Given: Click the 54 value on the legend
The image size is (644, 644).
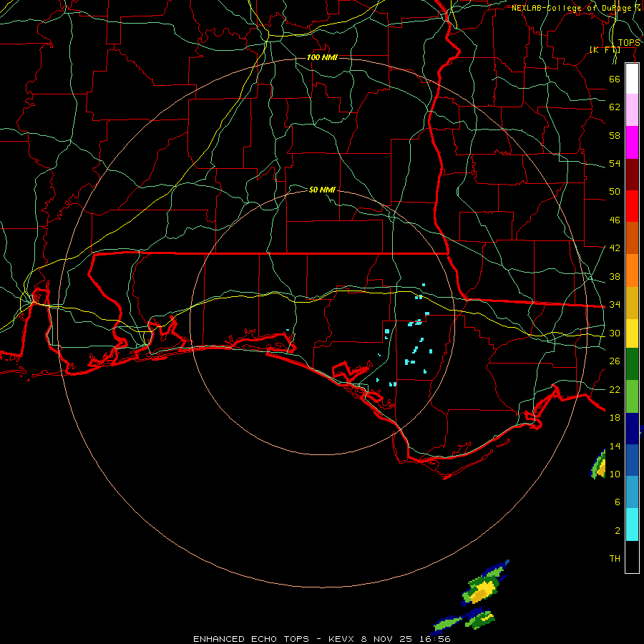Looking at the screenshot, I should pyautogui.click(x=615, y=163).
